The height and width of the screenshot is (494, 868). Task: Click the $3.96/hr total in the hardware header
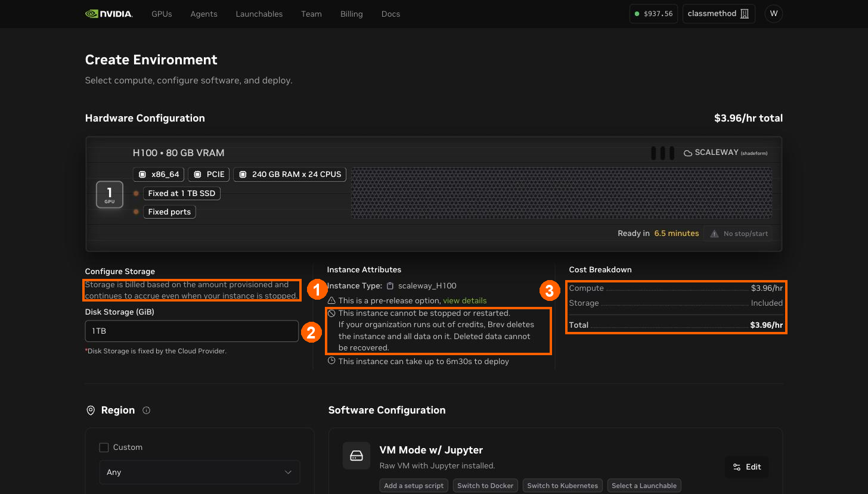click(749, 118)
